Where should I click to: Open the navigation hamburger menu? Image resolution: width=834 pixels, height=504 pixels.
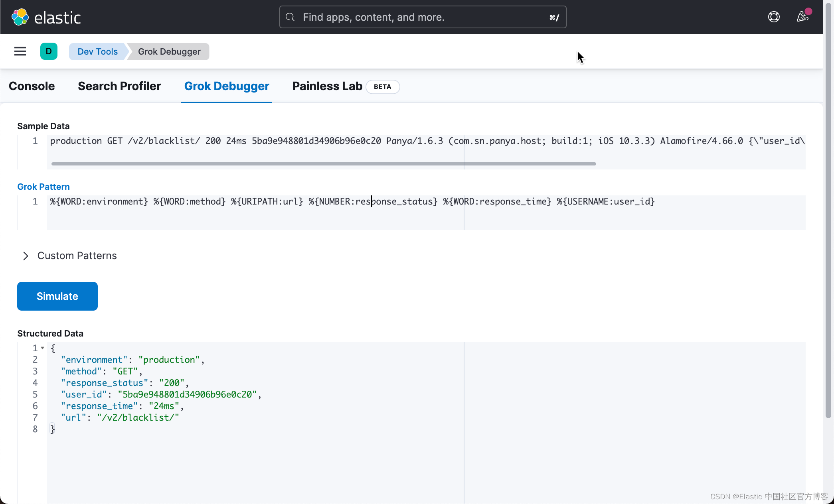click(20, 51)
